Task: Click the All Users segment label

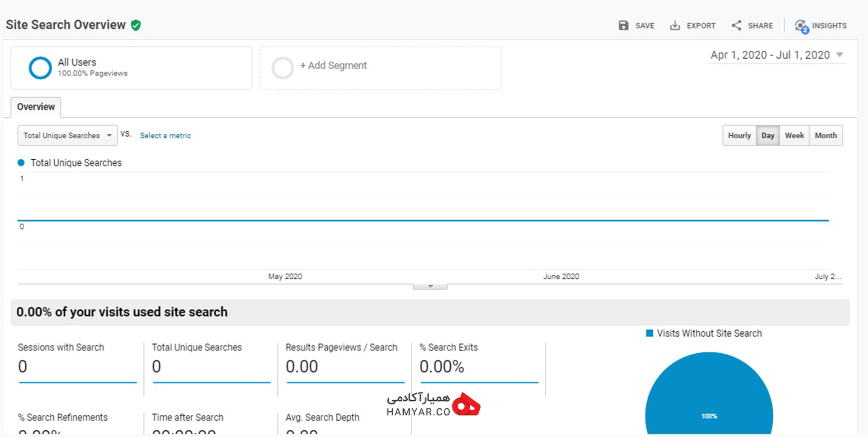Action: pos(77,62)
